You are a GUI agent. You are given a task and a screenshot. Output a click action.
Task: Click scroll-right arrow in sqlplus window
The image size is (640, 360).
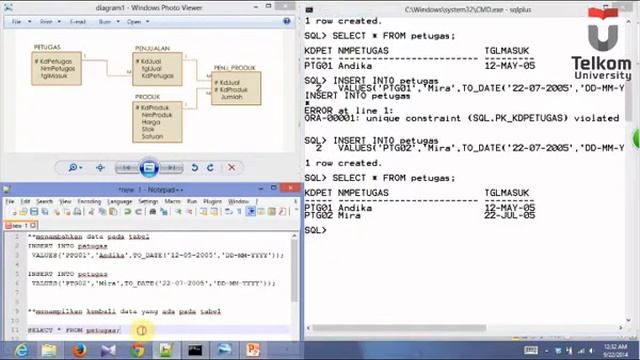point(621,328)
